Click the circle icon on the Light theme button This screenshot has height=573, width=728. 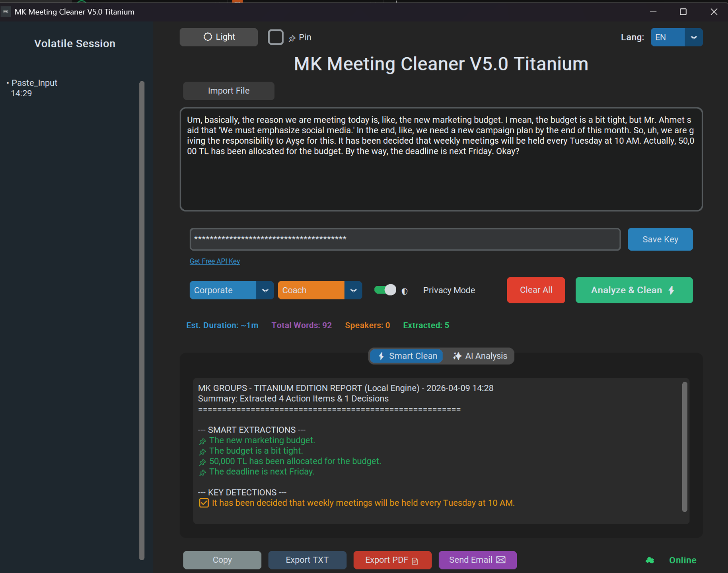pos(208,37)
